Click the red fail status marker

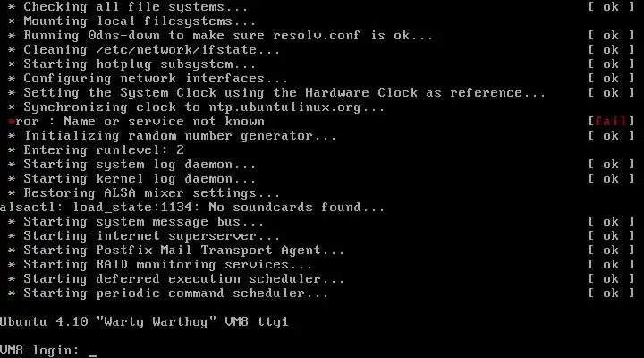point(611,121)
